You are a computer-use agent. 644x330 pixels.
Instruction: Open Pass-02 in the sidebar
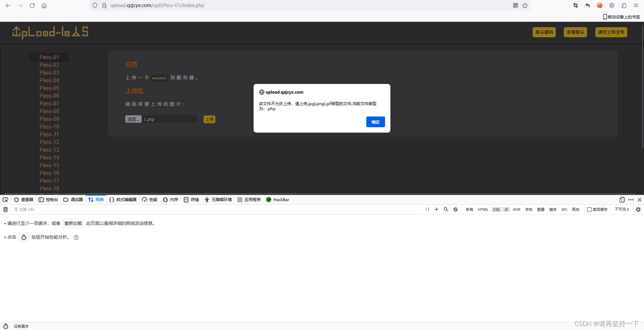click(x=49, y=65)
